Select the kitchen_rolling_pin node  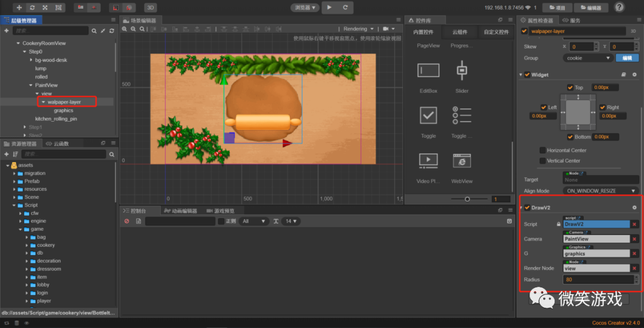(56, 119)
